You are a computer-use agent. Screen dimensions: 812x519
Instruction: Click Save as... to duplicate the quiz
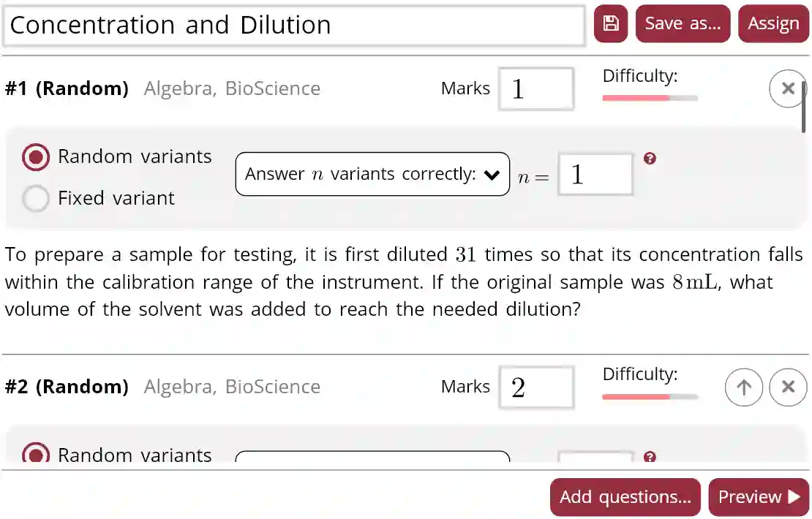[683, 23]
